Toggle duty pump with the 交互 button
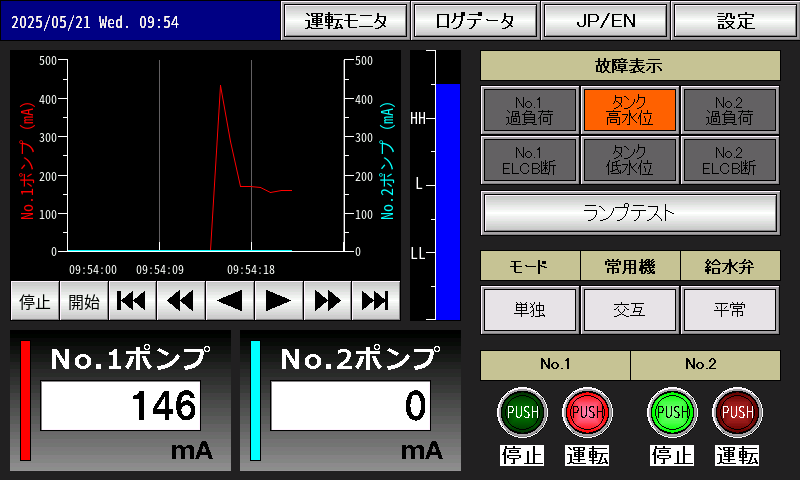Image resolution: width=800 pixels, height=480 pixels. point(629,310)
